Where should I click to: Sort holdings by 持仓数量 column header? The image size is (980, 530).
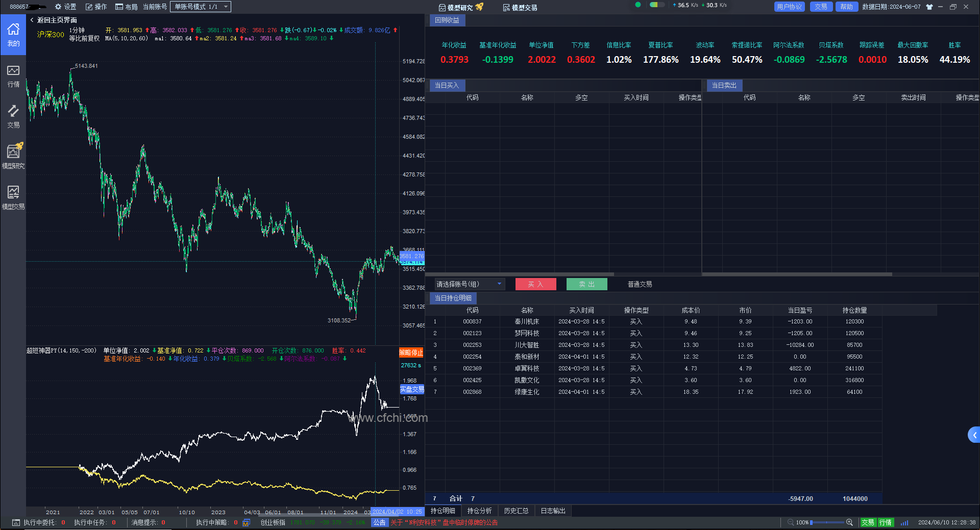(x=854, y=310)
